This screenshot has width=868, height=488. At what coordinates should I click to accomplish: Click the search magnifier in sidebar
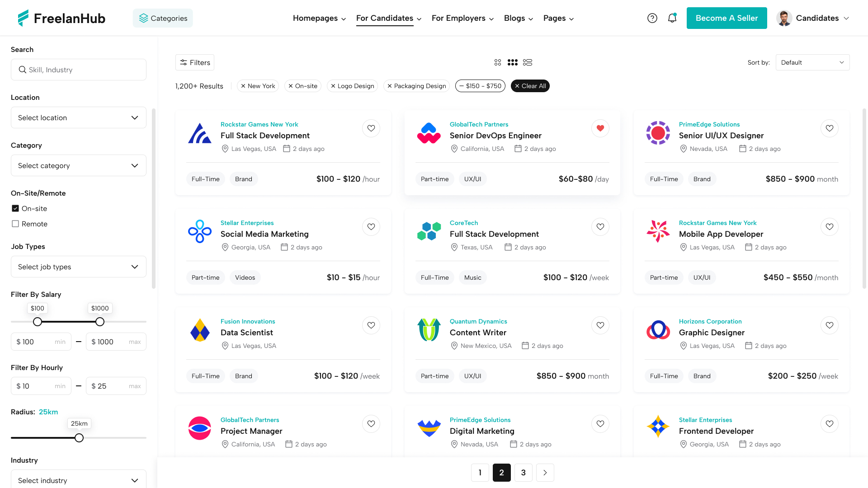pyautogui.click(x=22, y=70)
